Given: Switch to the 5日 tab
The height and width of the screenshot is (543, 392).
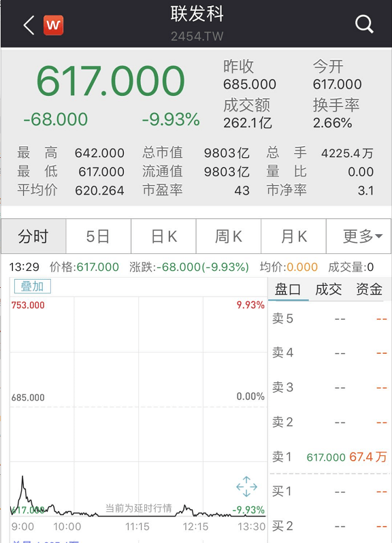Looking at the screenshot, I should [99, 236].
